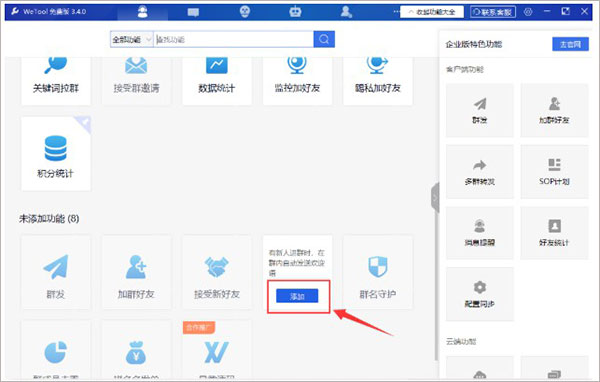Open the 数据统计 chart card

217,81
